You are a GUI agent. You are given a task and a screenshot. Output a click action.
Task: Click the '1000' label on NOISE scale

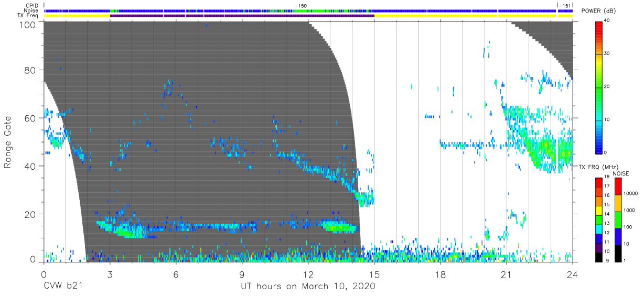[x=630, y=211]
